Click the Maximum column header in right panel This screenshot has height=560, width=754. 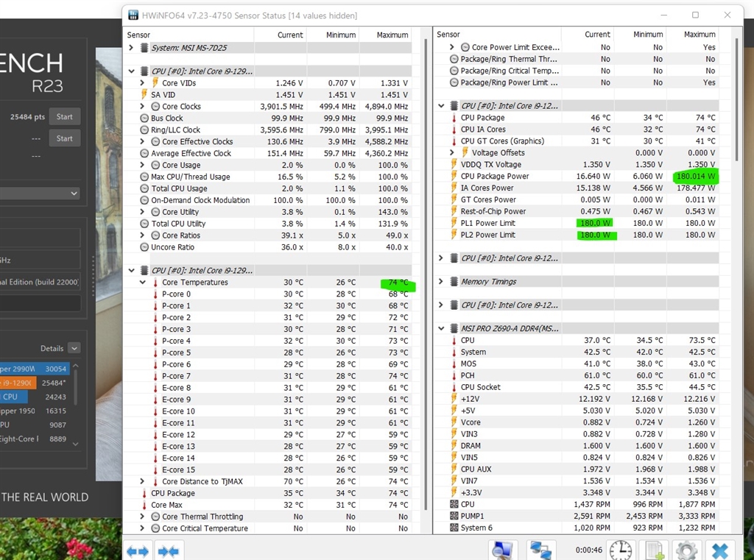pyautogui.click(x=693, y=35)
